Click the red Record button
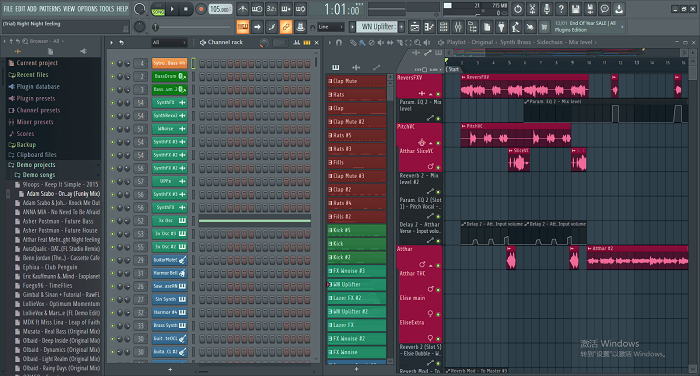This screenshot has width=700, height=376. (x=201, y=8)
